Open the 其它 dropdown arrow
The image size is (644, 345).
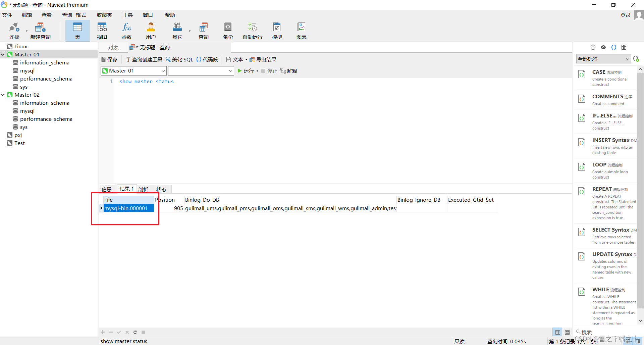tap(190, 31)
